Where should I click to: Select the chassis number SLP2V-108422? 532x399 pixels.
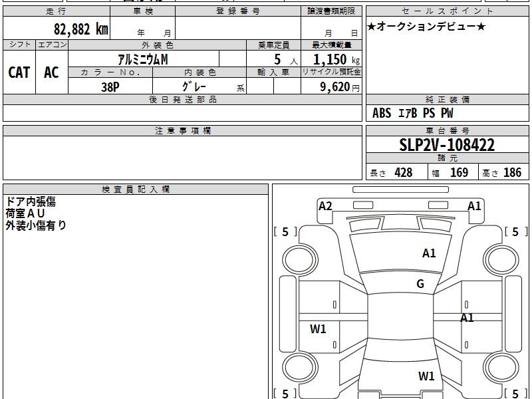click(x=447, y=145)
